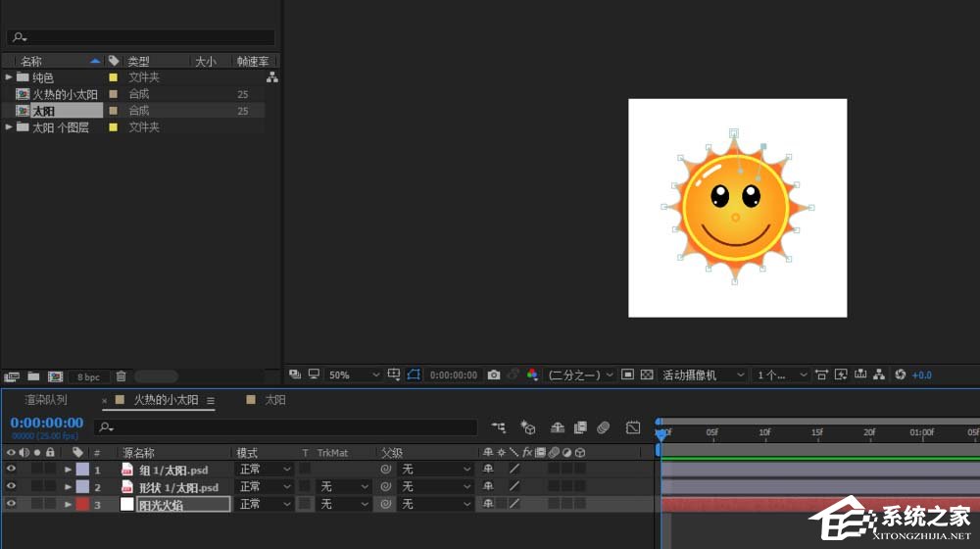Expand the 纯色 folder in project panel

pyautogui.click(x=10, y=77)
